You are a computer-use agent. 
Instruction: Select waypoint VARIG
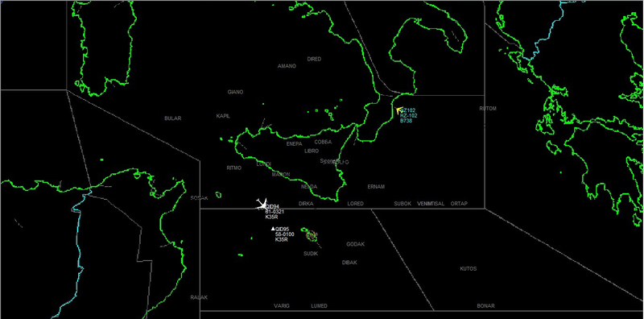pos(282,306)
